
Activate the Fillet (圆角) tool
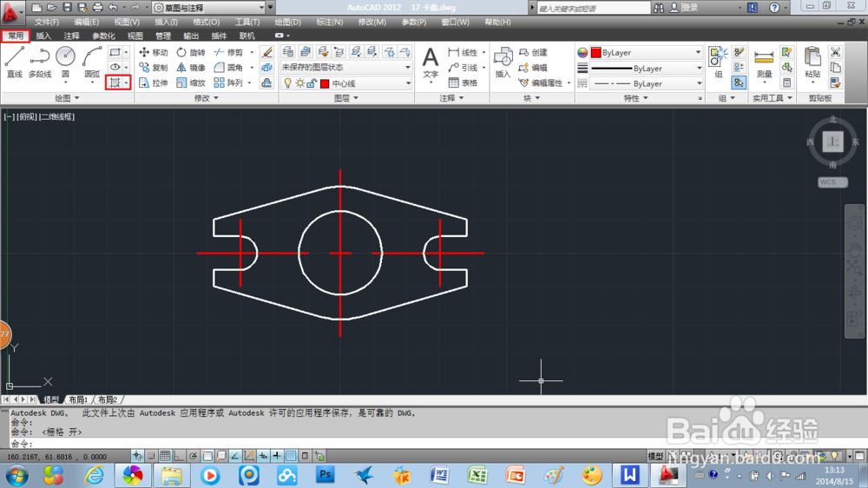[x=228, y=68]
